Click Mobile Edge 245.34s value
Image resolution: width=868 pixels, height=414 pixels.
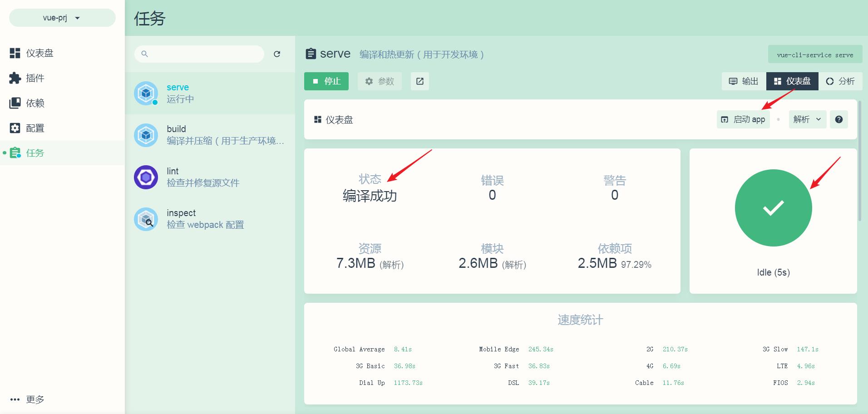pos(541,349)
